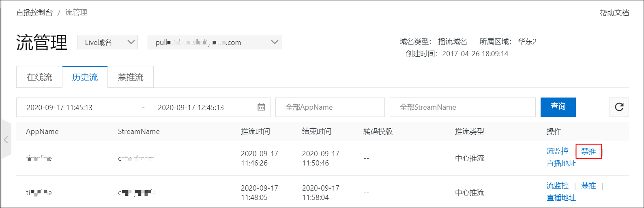This screenshot has width=644, height=208.
Task: Switch to the 在线流 tab
Action: (x=39, y=77)
